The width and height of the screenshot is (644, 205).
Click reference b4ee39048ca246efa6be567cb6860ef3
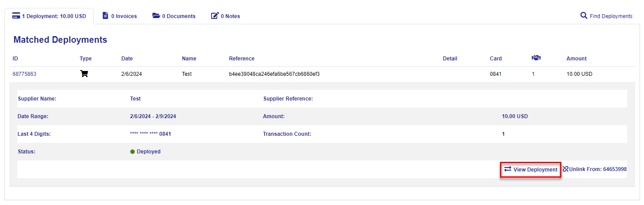tap(274, 74)
